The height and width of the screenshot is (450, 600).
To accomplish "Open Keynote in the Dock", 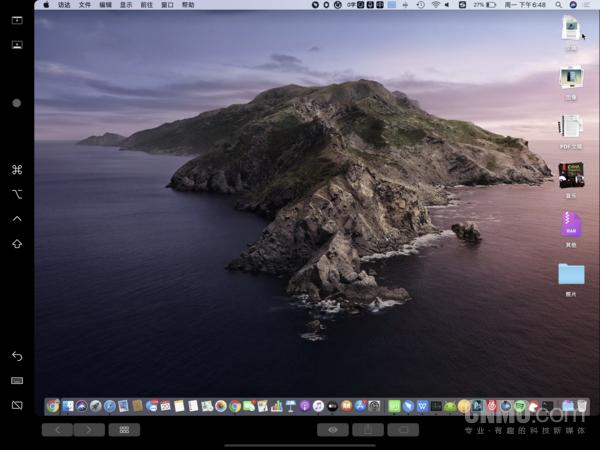I will tap(290, 406).
